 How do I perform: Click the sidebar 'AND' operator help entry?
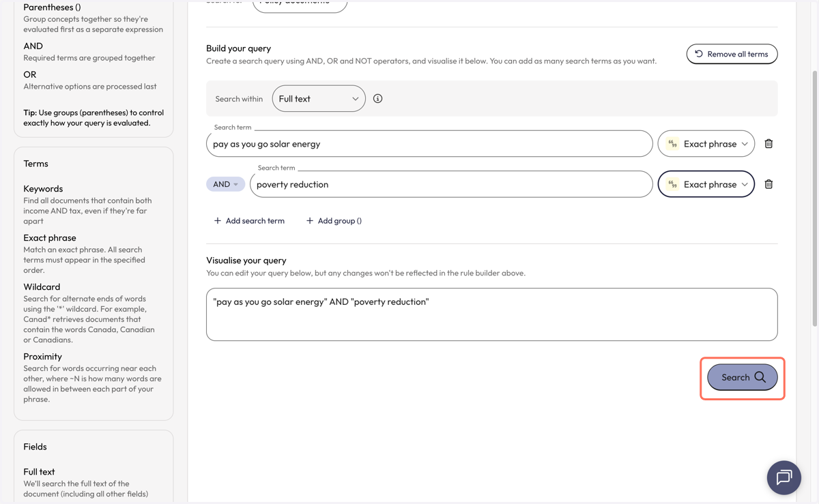33,46
